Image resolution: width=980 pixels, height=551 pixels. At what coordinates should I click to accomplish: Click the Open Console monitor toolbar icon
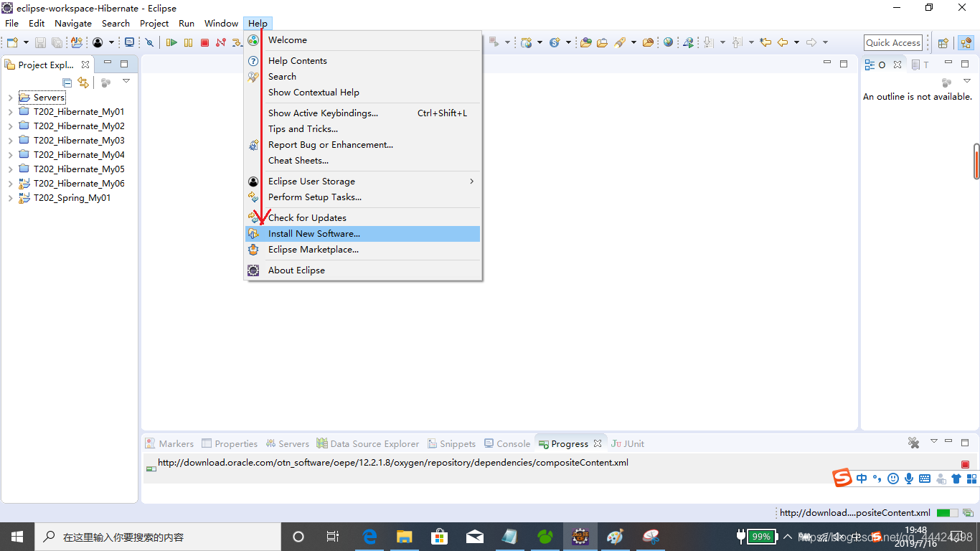tap(129, 43)
